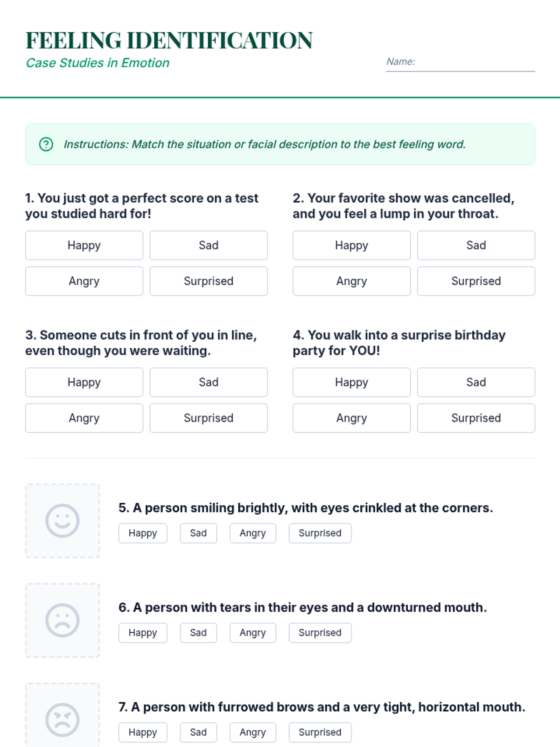Pick Angry for question 3

84,418
